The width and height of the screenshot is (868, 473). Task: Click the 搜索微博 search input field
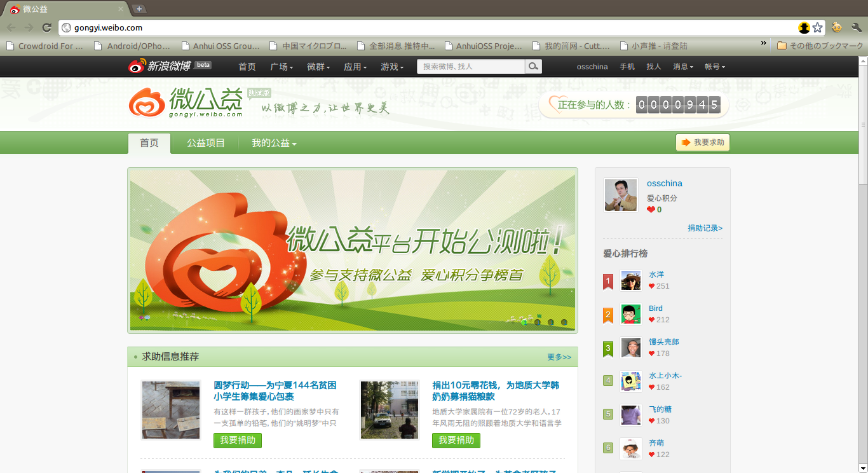click(471, 66)
